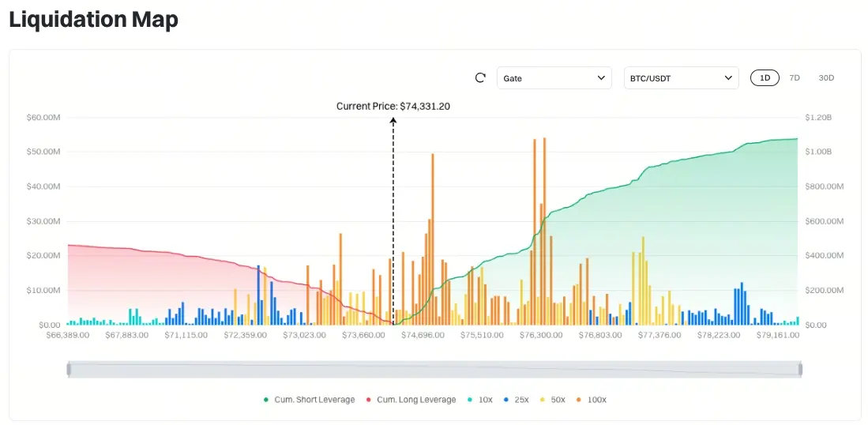This screenshot has height=425, width=868.
Task: Click the $1.20B right axis label
Action: coord(819,118)
